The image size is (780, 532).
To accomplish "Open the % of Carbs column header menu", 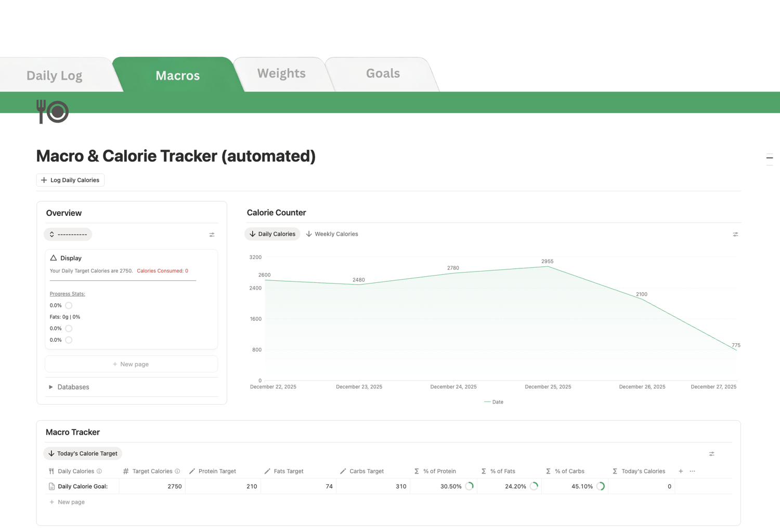I will point(565,471).
